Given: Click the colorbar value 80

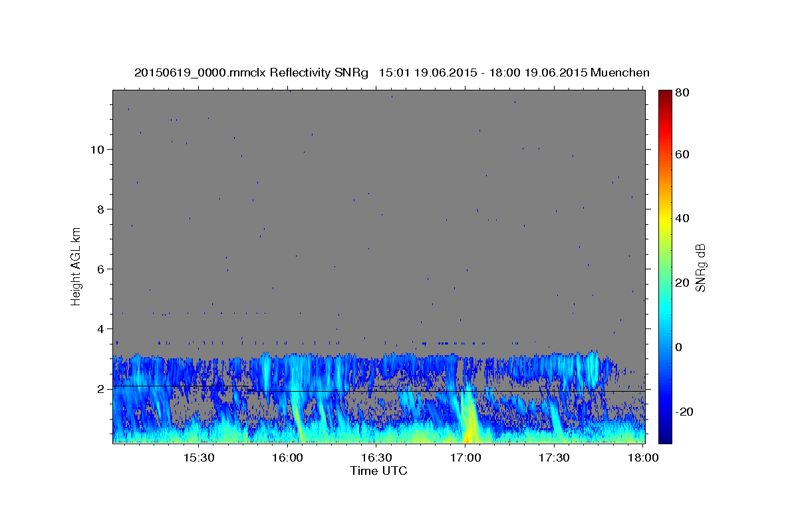Looking at the screenshot, I should [x=682, y=92].
